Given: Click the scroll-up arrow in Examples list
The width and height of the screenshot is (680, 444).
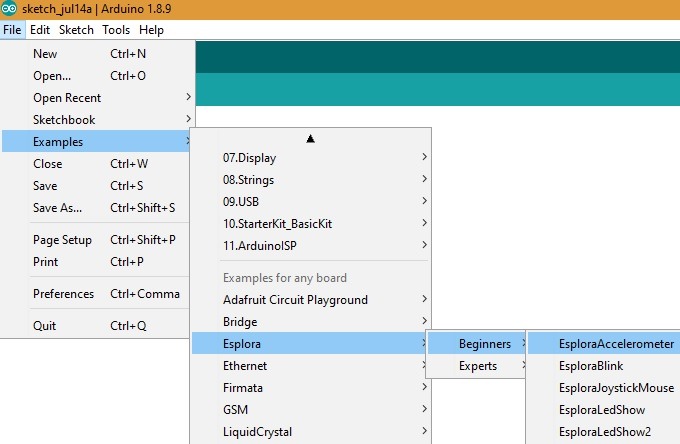Looking at the screenshot, I should coord(310,139).
